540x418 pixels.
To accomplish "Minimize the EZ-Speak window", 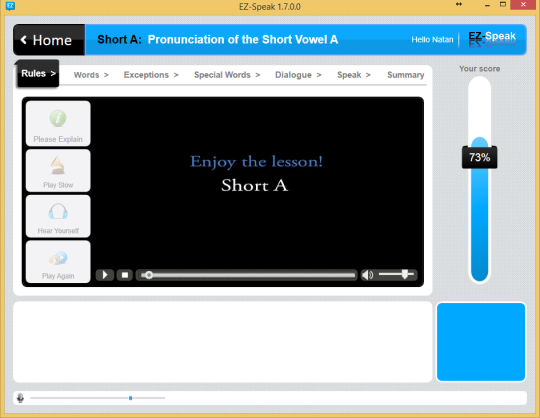I will (x=487, y=6).
